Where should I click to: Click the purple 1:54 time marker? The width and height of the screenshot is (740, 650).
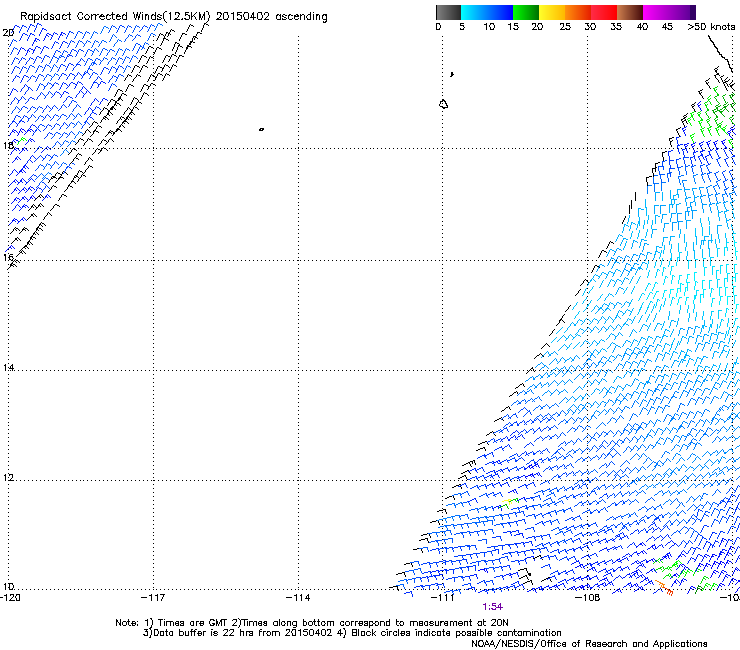(x=492, y=607)
